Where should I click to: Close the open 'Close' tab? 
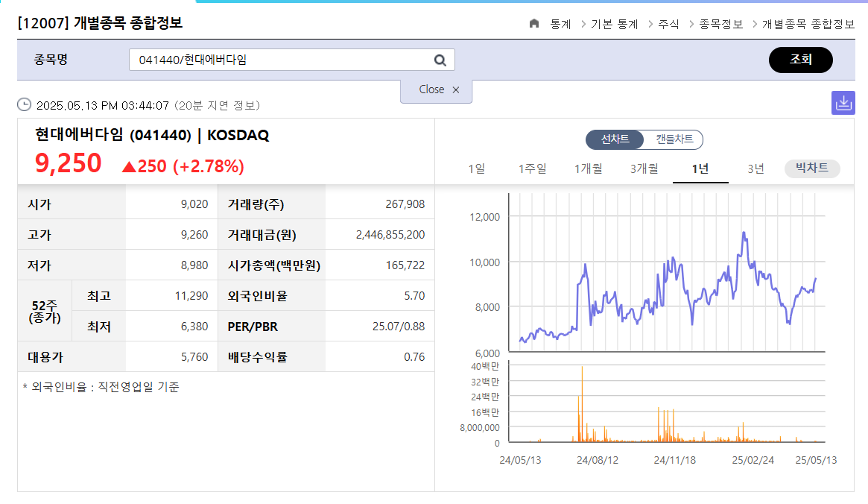[x=431, y=89]
